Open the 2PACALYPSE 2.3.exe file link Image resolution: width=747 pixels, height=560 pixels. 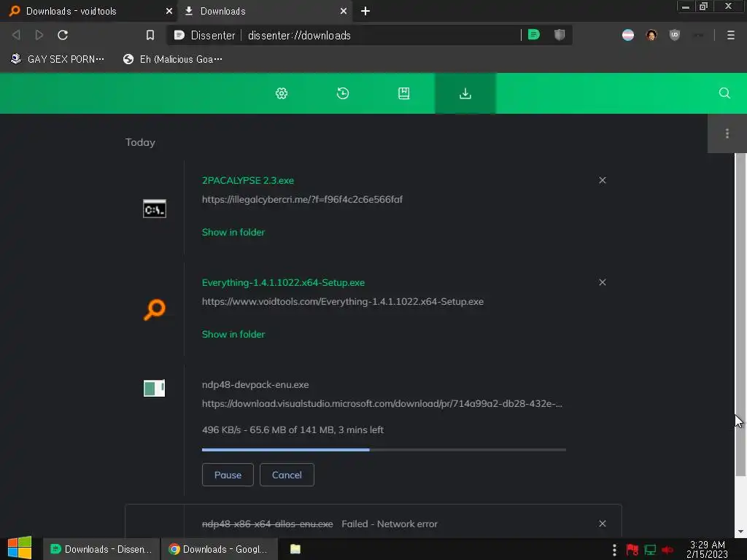[248, 181]
